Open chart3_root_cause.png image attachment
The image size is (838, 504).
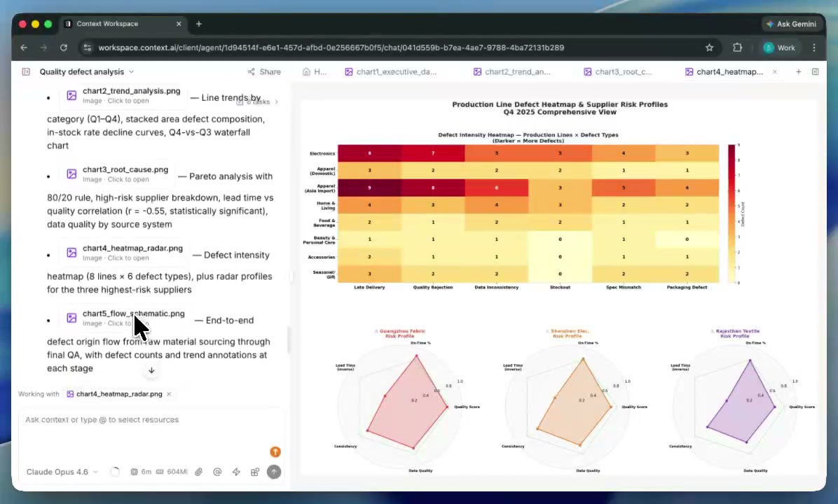pyautogui.click(x=118, y=174)
